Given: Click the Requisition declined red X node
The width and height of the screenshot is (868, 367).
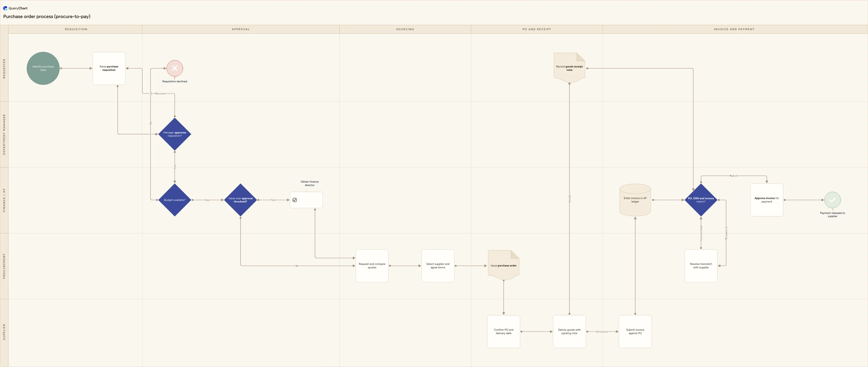Looking at the screenshot, I should (175, 68).
